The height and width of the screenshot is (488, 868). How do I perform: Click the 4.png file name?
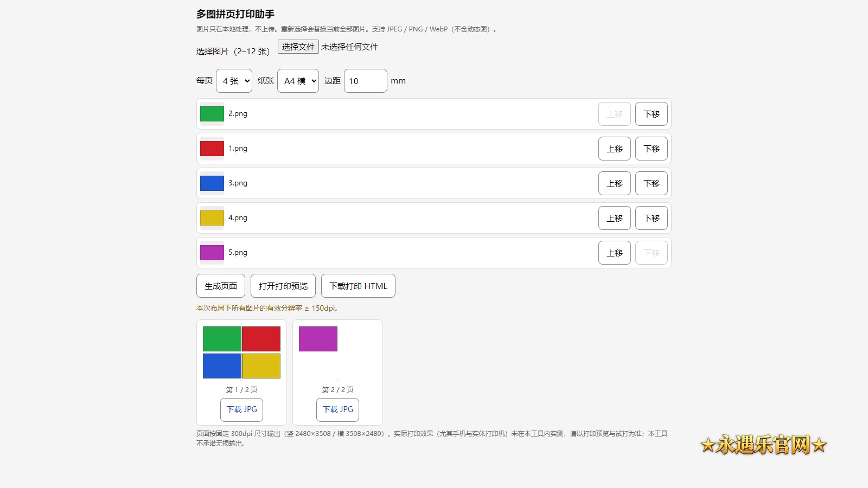(x=238, y=218)
